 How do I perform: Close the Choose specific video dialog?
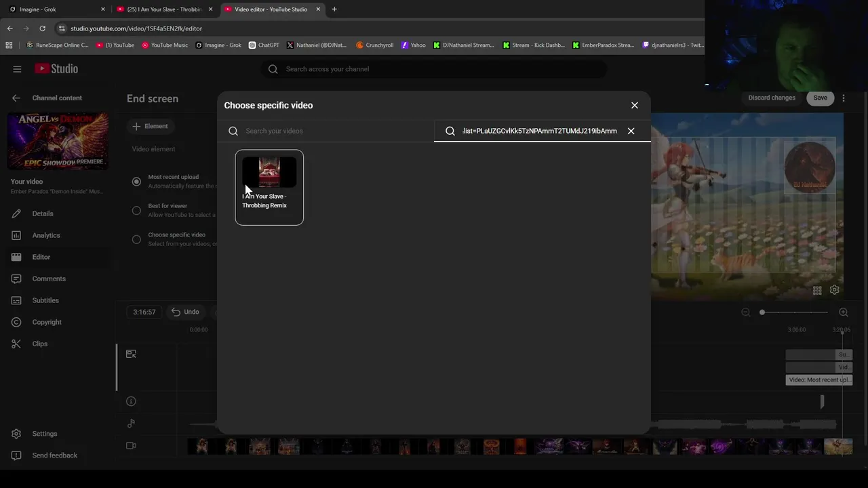pos(635,105)
